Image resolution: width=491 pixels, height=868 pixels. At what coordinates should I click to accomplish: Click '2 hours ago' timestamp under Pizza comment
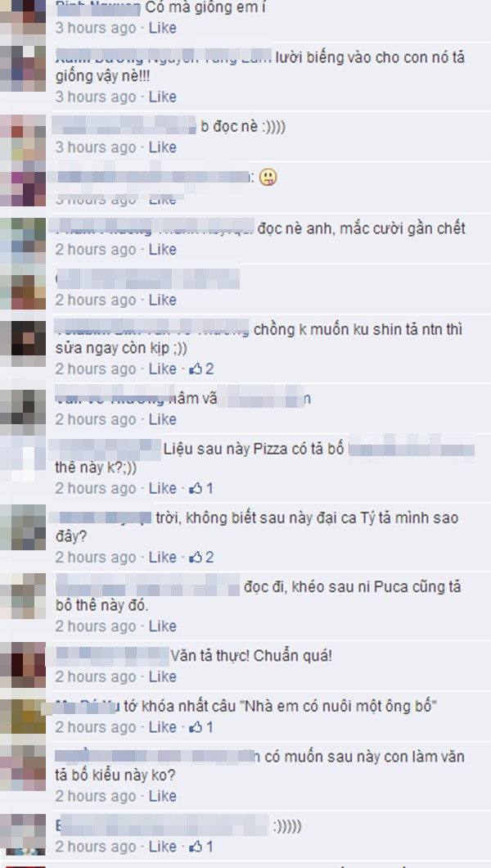[x=96, y=488]
